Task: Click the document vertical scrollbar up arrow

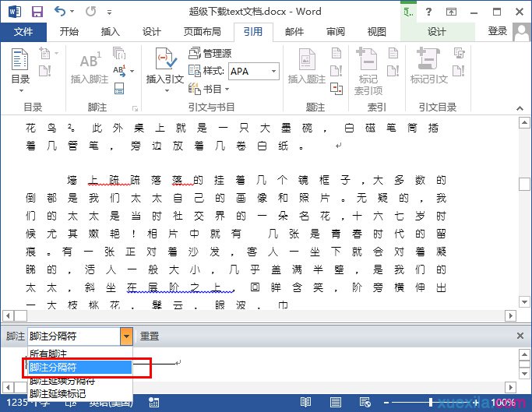Action: [x=524, y=123]
